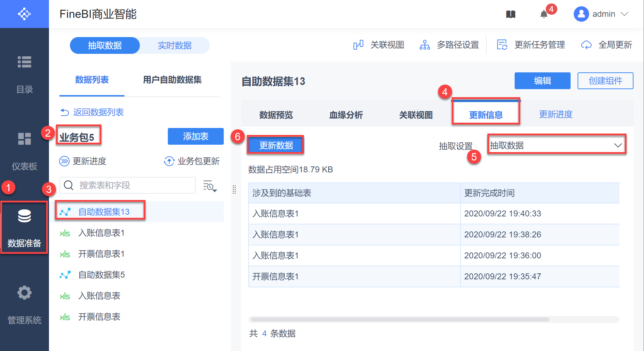
Task: Open the notifications bell
Action: click(544, 14)
